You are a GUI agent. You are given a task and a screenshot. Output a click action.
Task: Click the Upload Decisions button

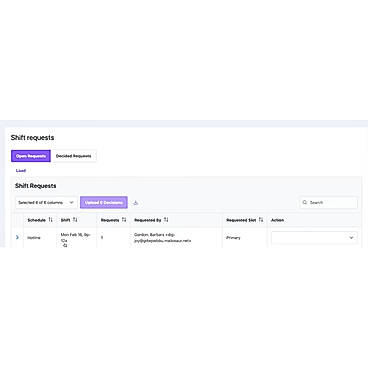click(x=104, y=202)
